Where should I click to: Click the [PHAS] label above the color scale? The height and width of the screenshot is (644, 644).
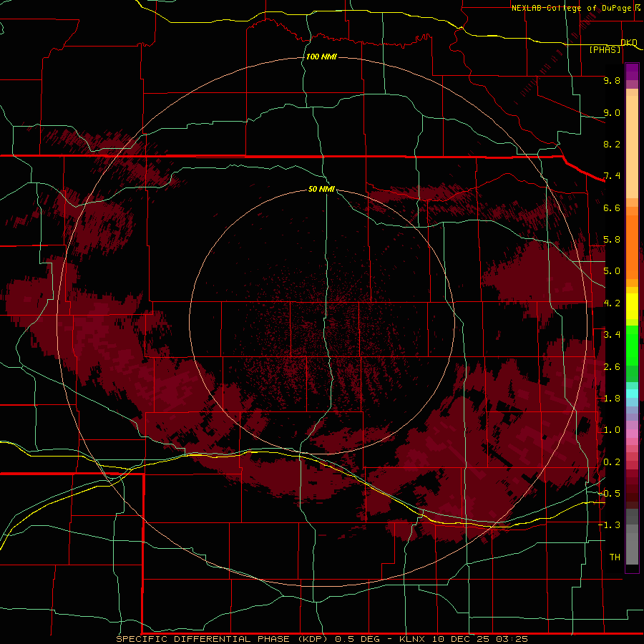(x=605, y=49)
